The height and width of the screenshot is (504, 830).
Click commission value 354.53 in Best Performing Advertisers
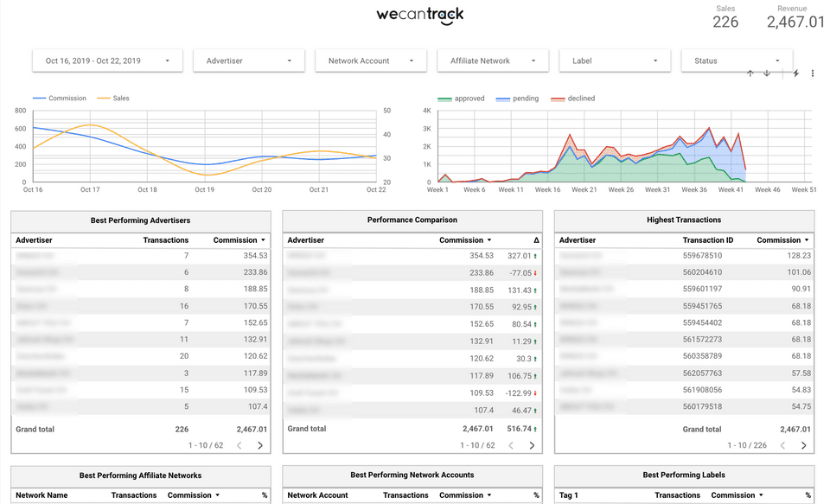(x=255, y=255)
